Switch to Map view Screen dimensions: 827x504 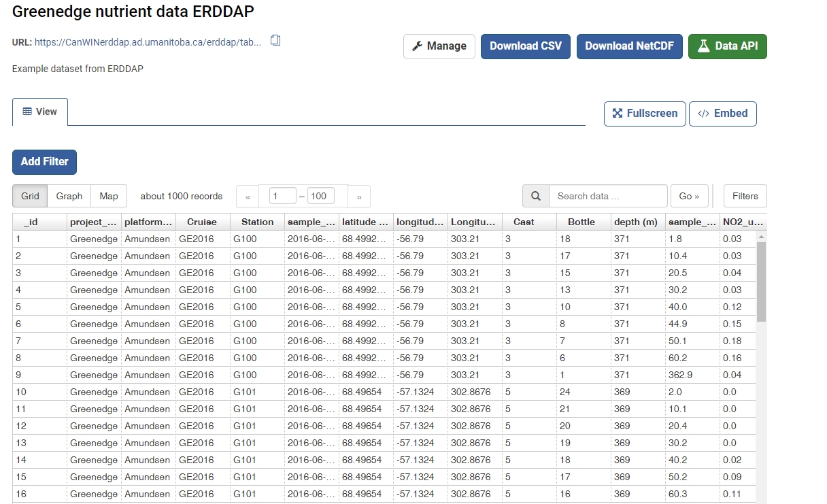pyautogui.click(x=109, y=196)
